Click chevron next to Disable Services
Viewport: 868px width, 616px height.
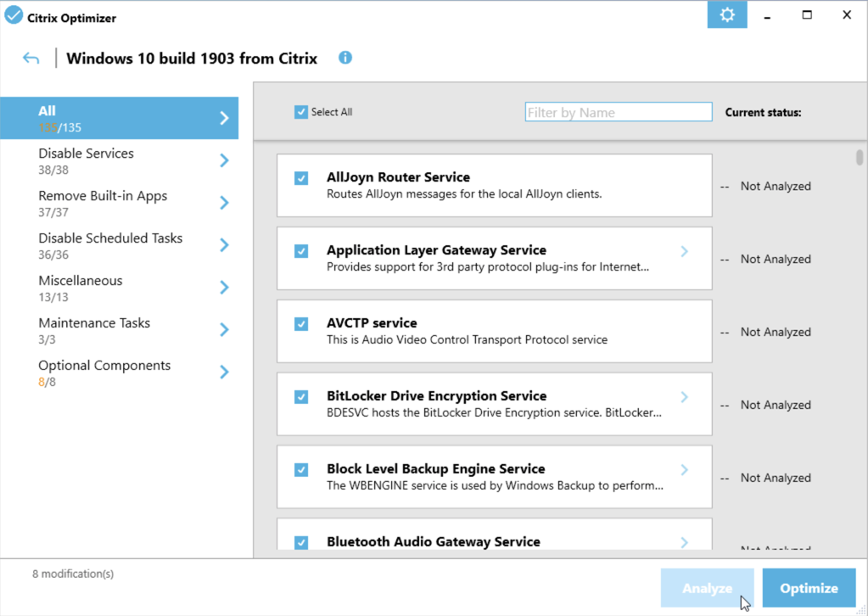224,160
